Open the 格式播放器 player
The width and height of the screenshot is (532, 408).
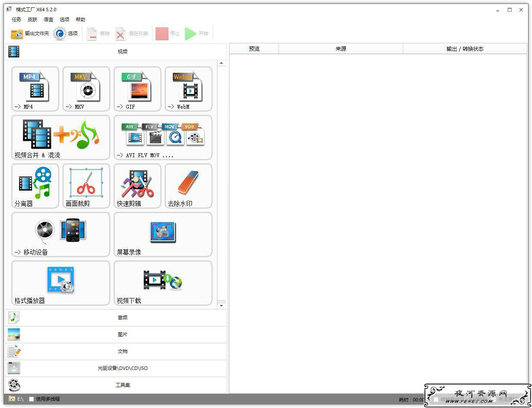[61, 283]
